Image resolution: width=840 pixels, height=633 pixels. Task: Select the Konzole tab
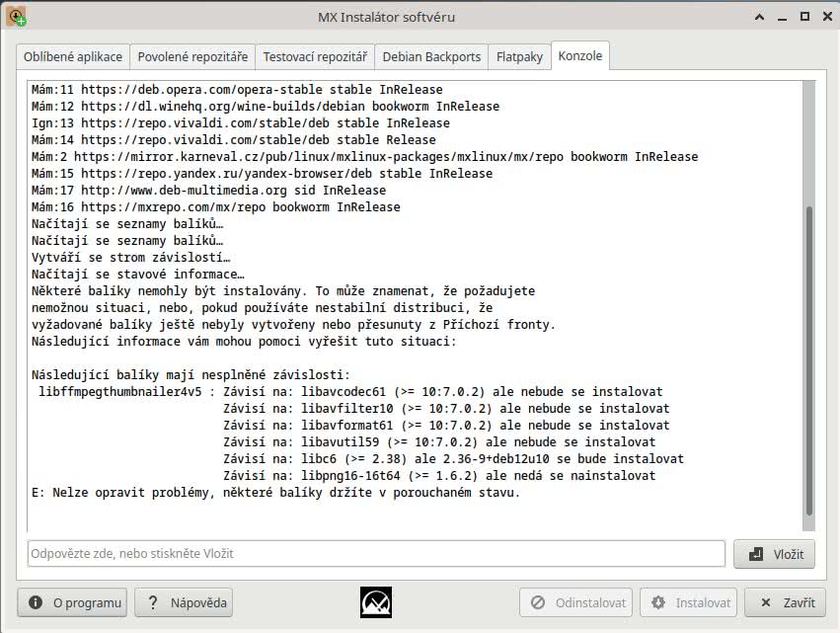(x=580, y=55)
